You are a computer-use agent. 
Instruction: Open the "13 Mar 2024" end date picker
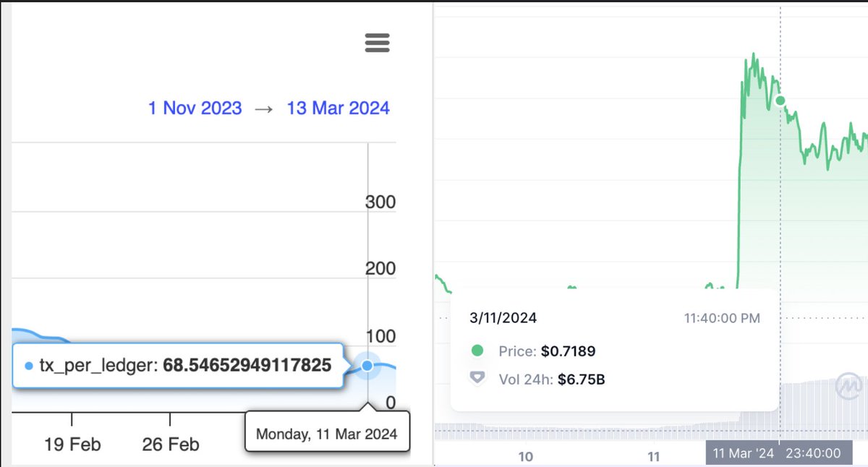point(337,107)
